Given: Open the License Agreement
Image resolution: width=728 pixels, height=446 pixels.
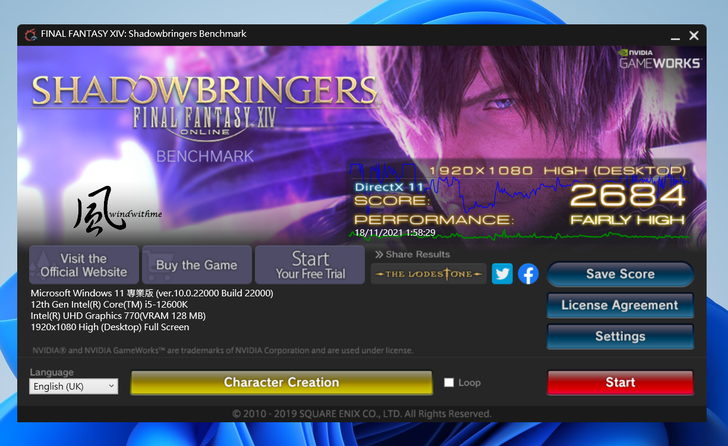Looking at the screenshot, I should [620, 305].
